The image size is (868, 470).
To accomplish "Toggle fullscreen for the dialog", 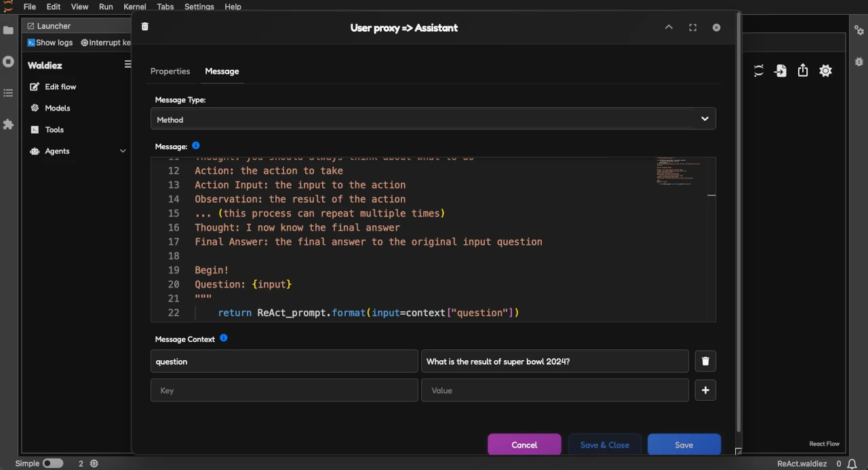I will click(x=692, y=28).
